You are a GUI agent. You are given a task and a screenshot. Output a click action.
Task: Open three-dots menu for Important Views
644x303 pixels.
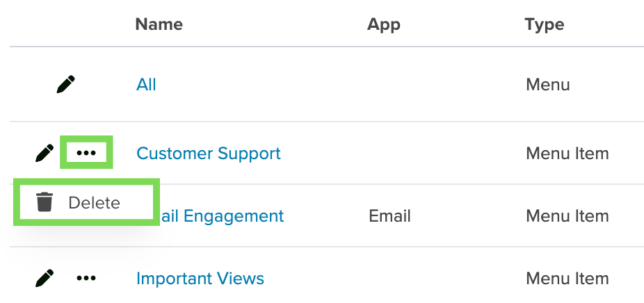tap(86, 279)
